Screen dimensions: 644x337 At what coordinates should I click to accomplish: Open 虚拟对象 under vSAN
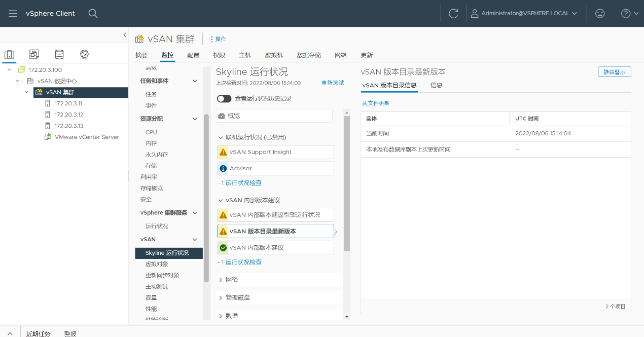pos(157,264)
